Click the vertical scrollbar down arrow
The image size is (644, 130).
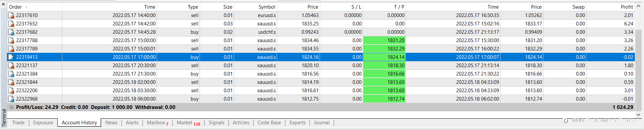639,114
